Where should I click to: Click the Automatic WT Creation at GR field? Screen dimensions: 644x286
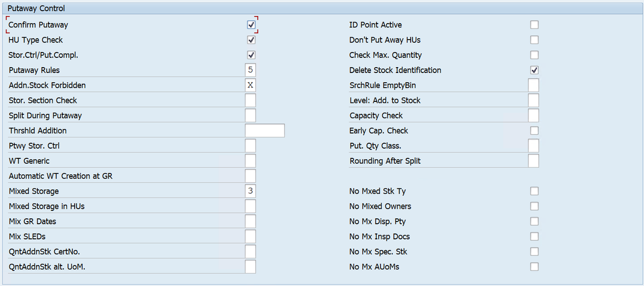(250, 176)
